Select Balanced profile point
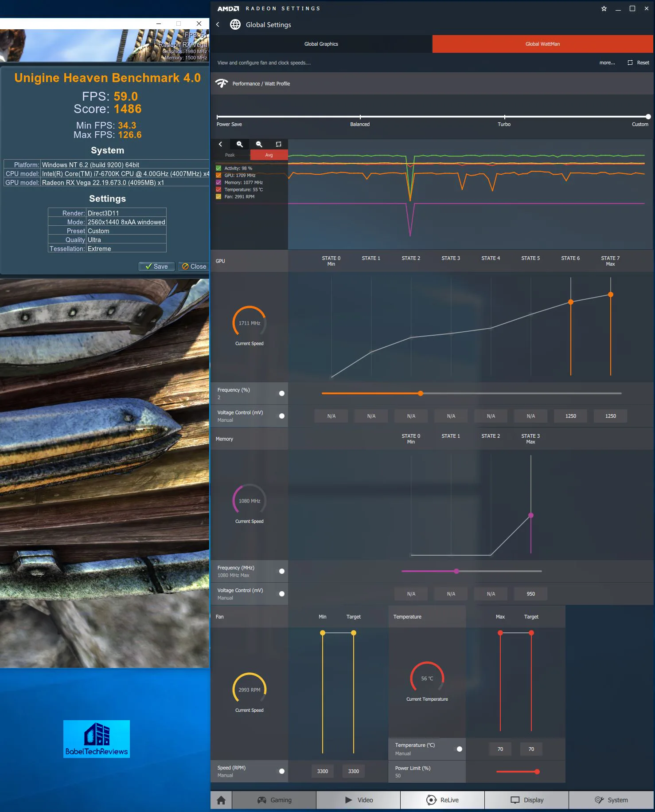 pos(360,117)
